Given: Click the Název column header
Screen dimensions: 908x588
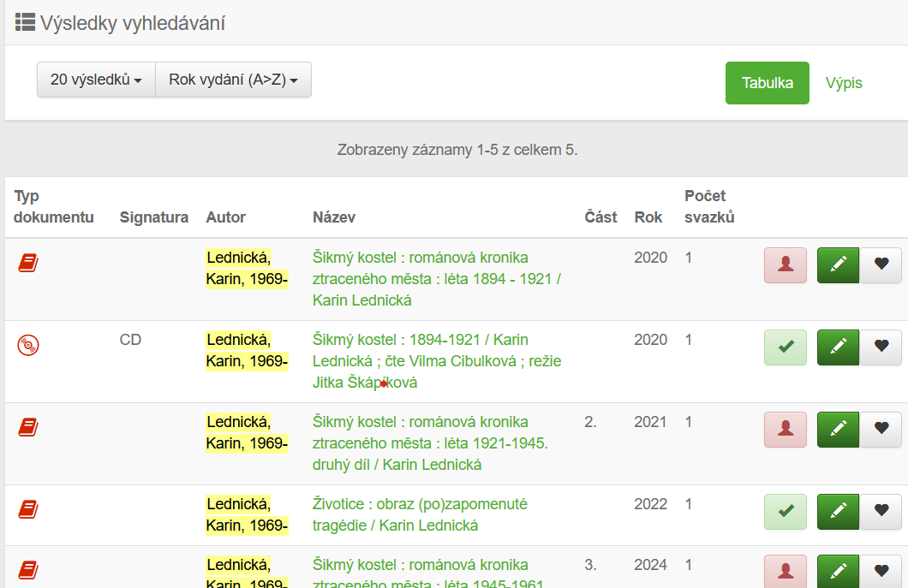Looking at the screenshot, I should [334, 217].
